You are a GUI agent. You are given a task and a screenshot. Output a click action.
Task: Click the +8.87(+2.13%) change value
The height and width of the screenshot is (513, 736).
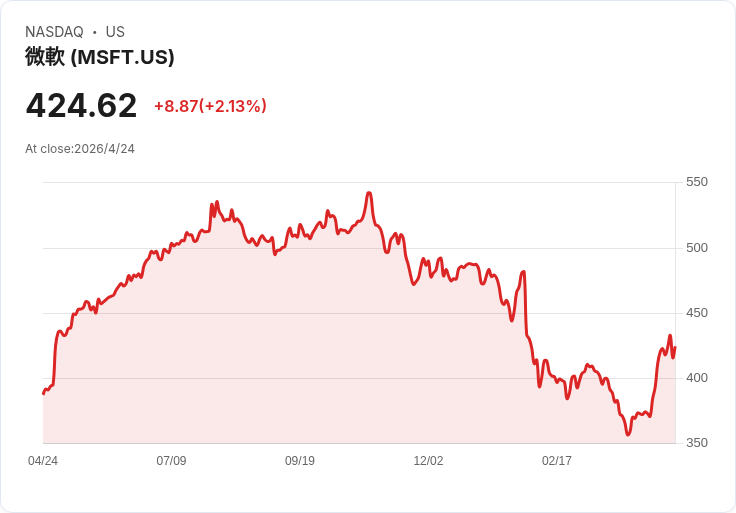click(210, 106)
